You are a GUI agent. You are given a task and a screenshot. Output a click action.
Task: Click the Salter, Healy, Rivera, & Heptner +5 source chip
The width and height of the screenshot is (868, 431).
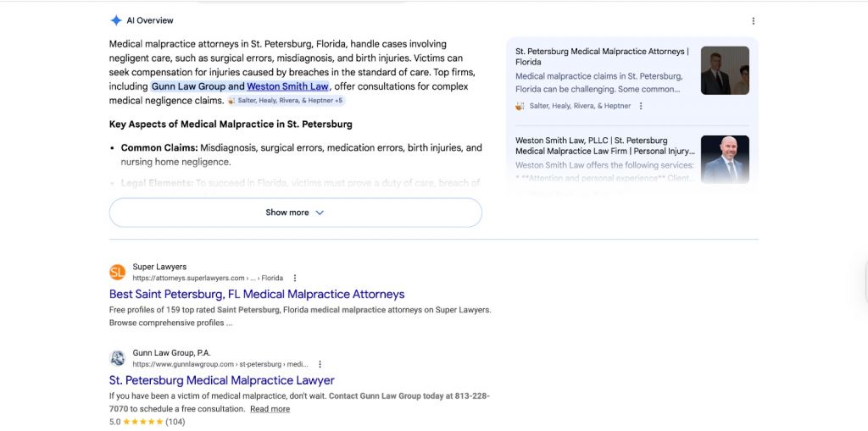tap(286, 101)
